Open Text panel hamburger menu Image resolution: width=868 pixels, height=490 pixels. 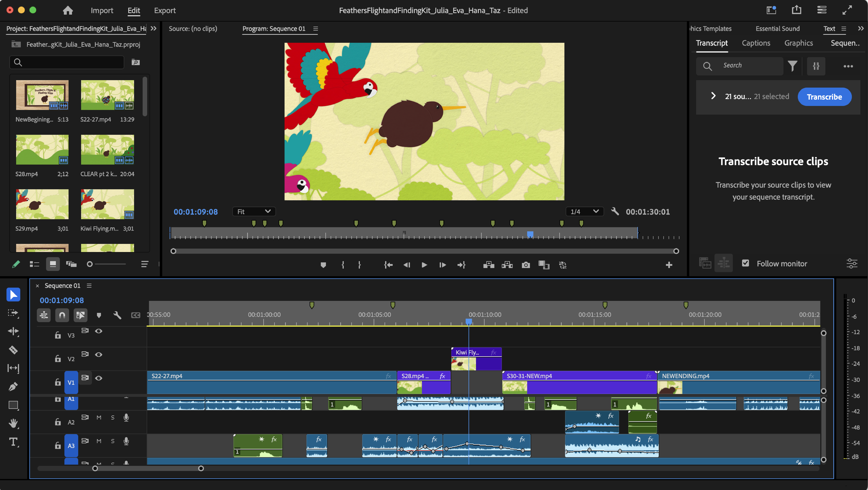pos(843,29)
